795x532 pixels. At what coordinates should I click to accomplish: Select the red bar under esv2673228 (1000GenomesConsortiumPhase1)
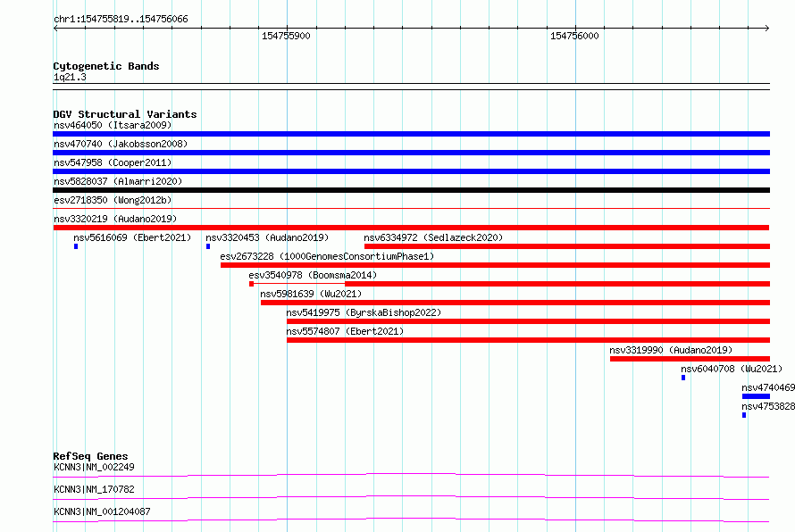(496, 265)
